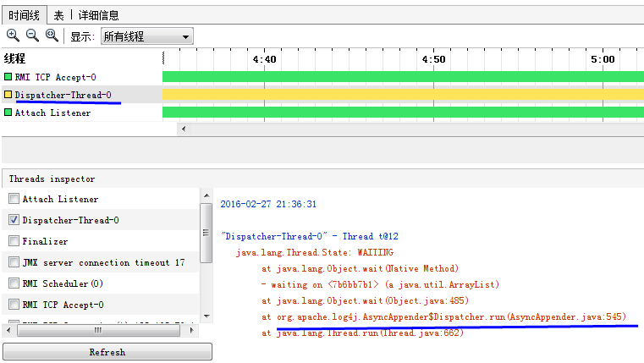The width and height of the screenshot is (644, 363).
Task: Click the 4:50 timeline marker
Action: pos(434,59)
